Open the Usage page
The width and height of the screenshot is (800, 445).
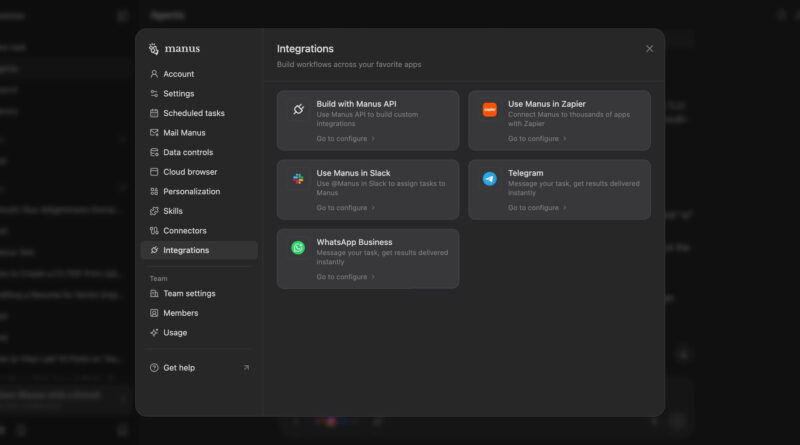pyautogui.click(x=199, y=333)
